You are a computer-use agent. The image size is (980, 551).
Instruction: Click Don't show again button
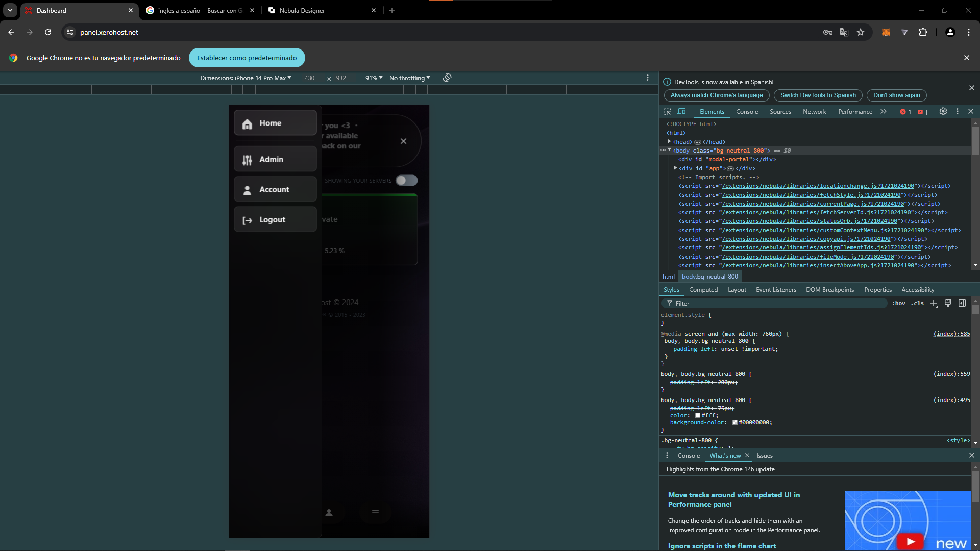(897, 95)
